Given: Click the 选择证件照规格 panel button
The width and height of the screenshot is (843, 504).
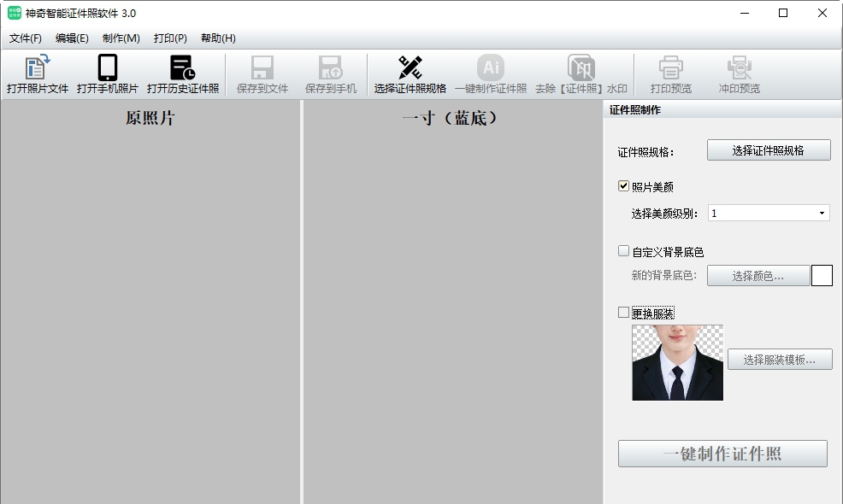Looking at the screenshot, I should (767, 149).
